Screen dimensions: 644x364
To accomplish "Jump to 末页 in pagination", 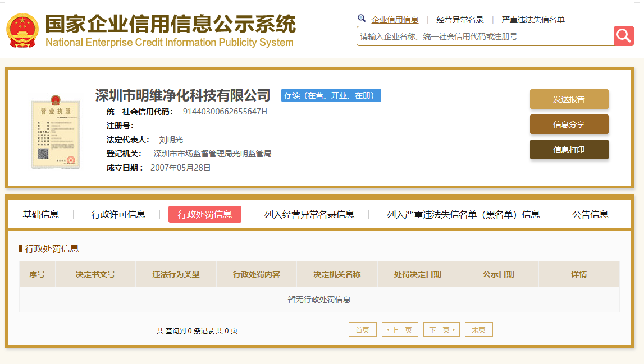I will click(479, 330).
